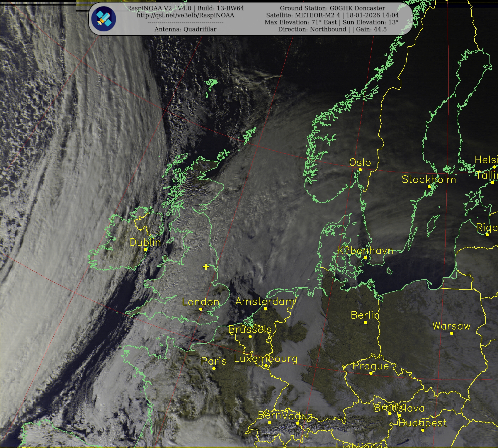Image resolution: width=498 pixels, height=448 pixels.
Task: Click the yellow ground station crosshair marker
Action: click(x=206, y=267)
